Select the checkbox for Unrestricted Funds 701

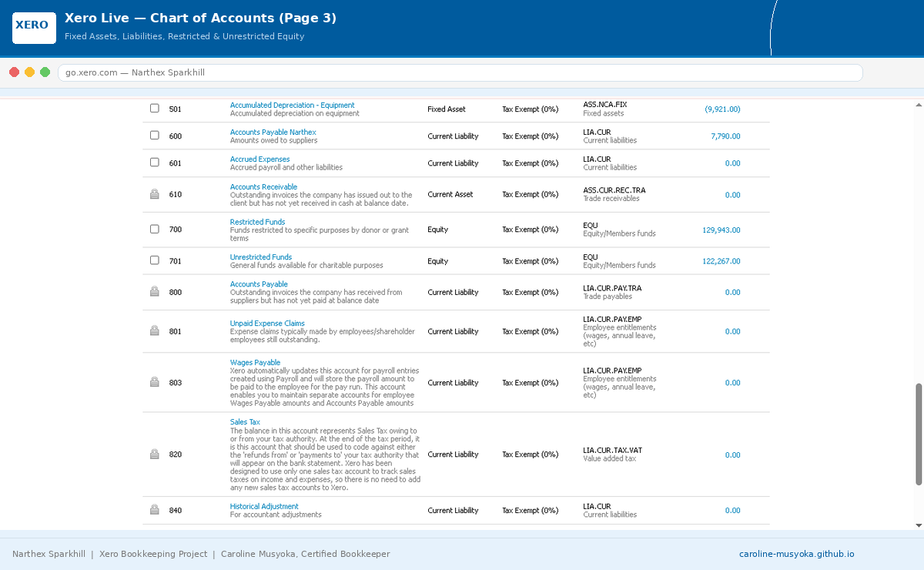point(154,260)
